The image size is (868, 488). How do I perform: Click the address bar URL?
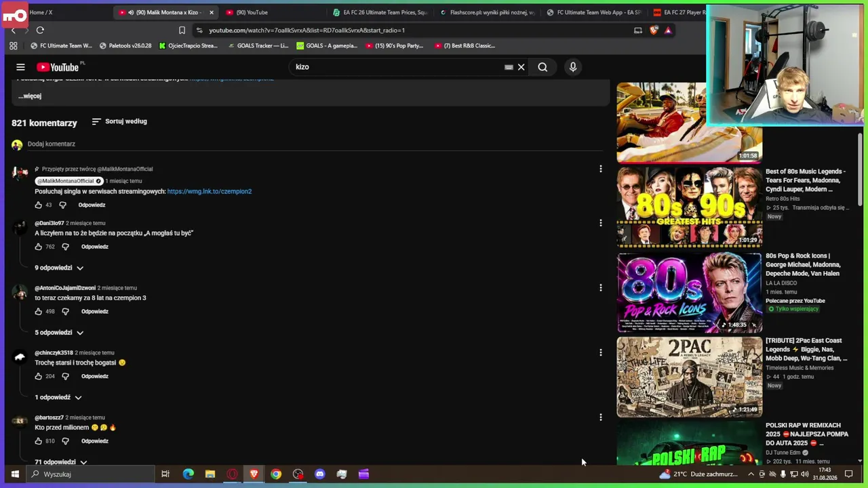pos(307,30)
